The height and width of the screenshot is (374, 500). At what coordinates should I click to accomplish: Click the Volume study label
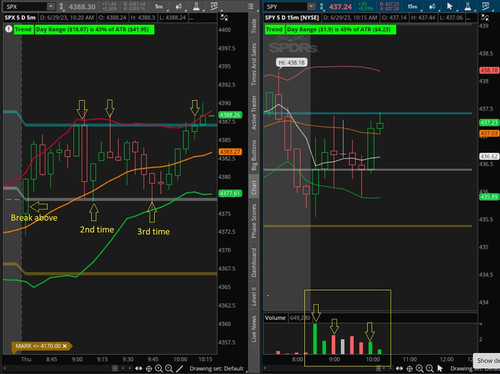pyautogui.click(x=275, y=318)
